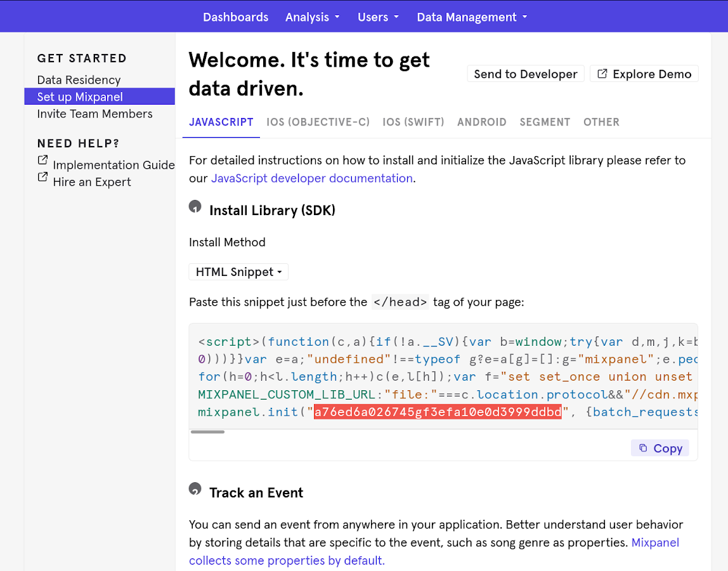Viewport: 728px width, 571px height.
Task: Click the step 1 number badge
Action: point(195,207)
